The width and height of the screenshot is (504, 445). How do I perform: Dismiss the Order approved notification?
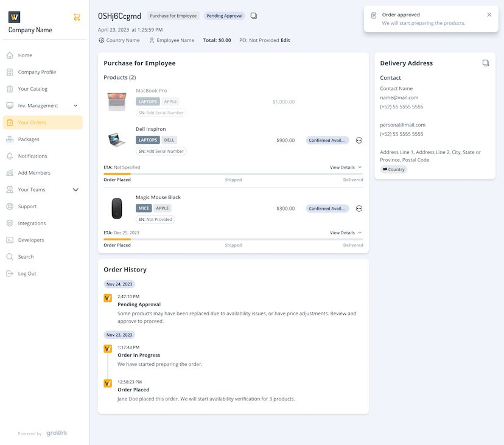click(x=489, y=15)
